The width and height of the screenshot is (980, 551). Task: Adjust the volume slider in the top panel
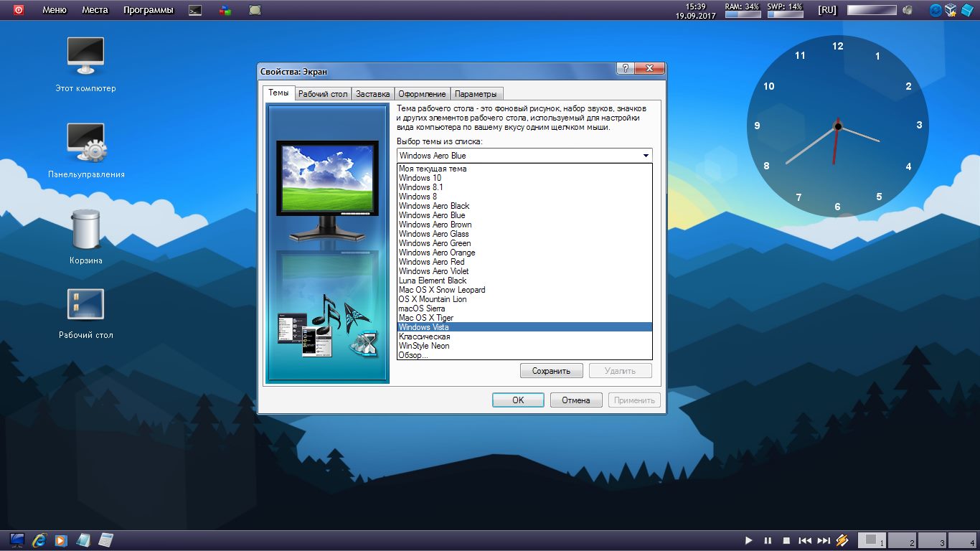tap(872, 10)
